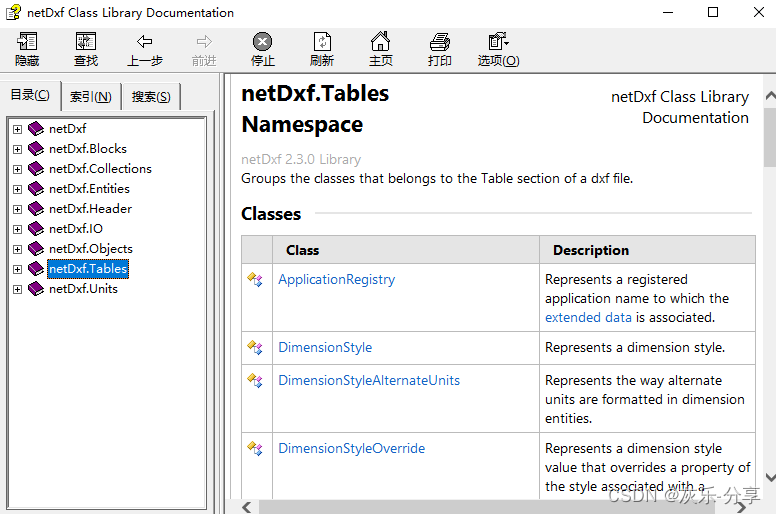Click the Description column header
The image size is (776, 514).
pyautogui.click(x=647, y=250)
